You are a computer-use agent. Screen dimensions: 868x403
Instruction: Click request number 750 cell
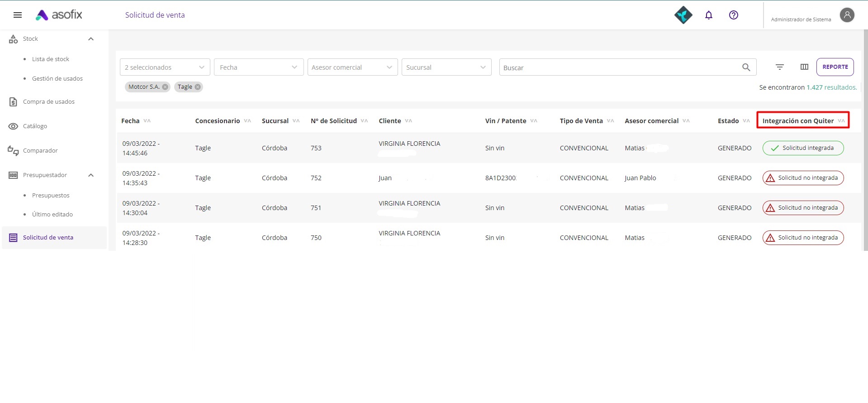(316, 238)
